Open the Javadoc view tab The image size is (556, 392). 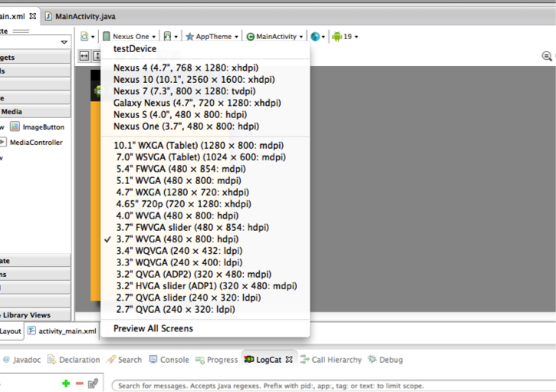pos(21,360)
